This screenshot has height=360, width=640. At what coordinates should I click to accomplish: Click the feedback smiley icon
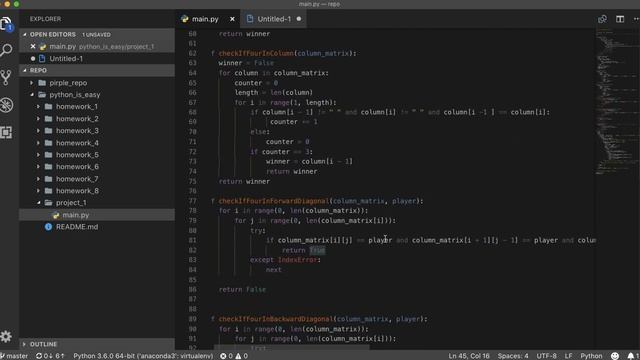pos(615,356)
